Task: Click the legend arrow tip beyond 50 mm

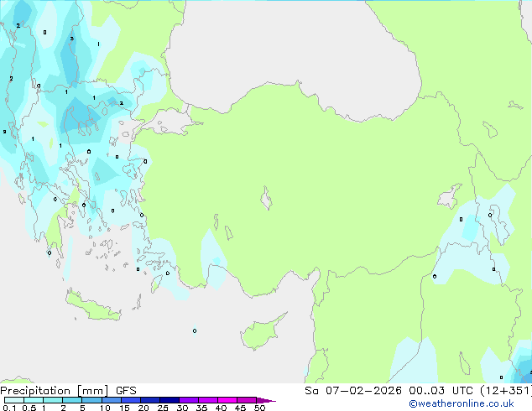Action: (266, 400)
